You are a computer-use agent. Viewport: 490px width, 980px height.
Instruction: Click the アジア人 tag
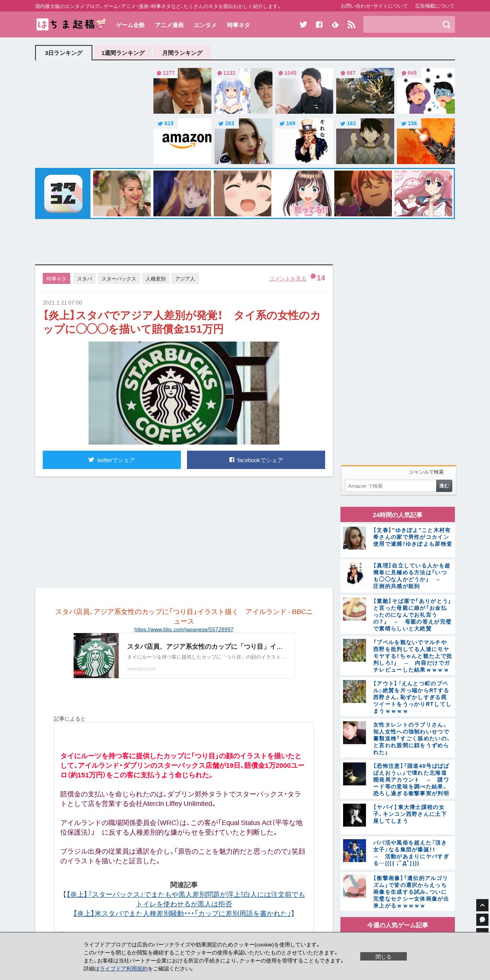(185, 279)
